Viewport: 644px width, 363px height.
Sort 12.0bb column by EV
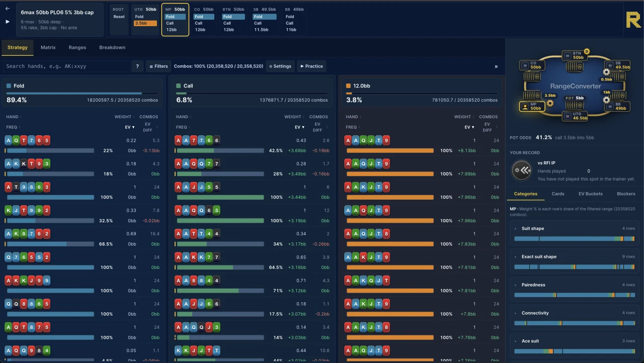(x=470, y=128)
